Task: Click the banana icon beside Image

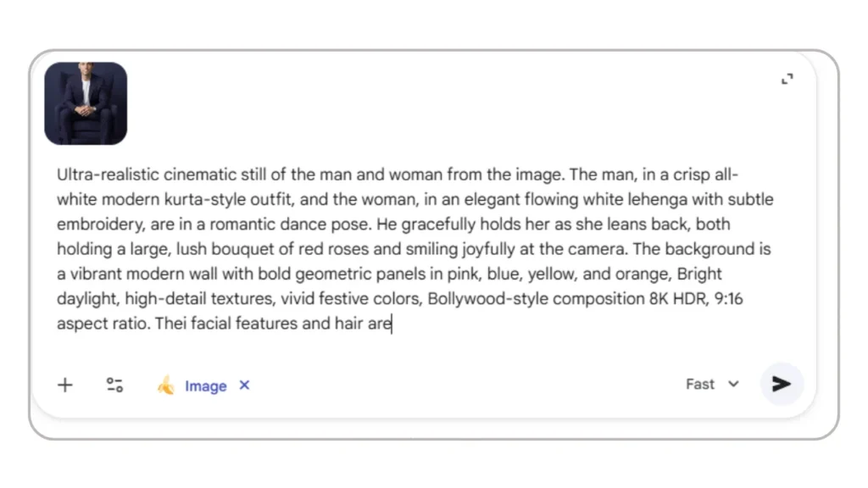Action: point(166,386)
